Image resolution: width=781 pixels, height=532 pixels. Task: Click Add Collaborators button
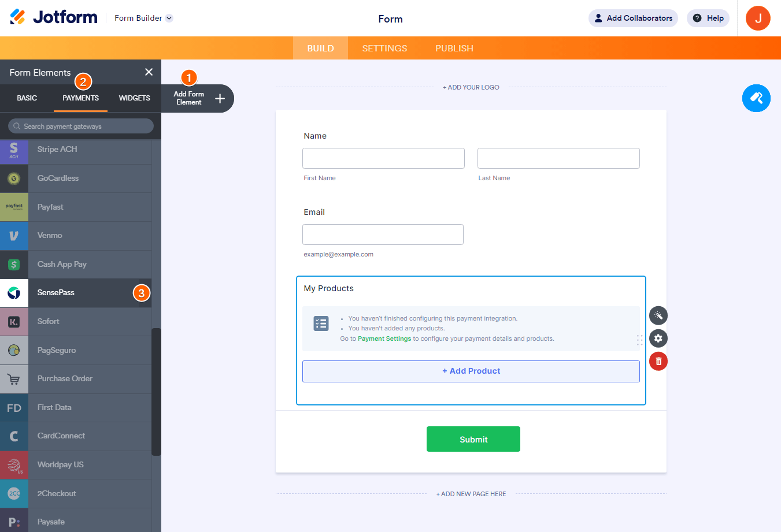coord(633,18)
